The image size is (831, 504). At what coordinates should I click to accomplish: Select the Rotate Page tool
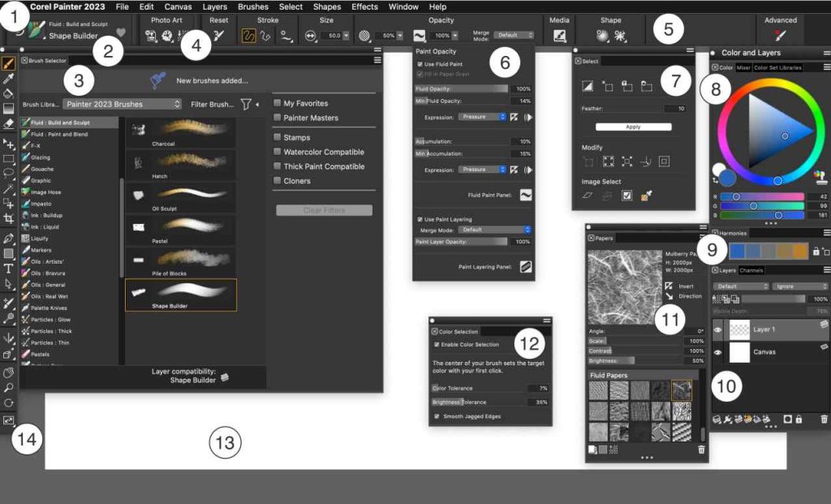[8, 403]
